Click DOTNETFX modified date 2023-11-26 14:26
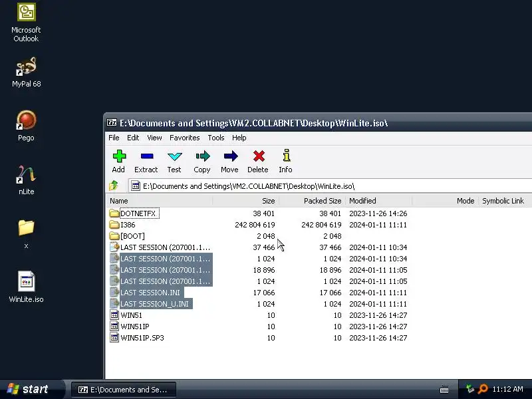Screen dimensions: 532x399 click(378, 213)
